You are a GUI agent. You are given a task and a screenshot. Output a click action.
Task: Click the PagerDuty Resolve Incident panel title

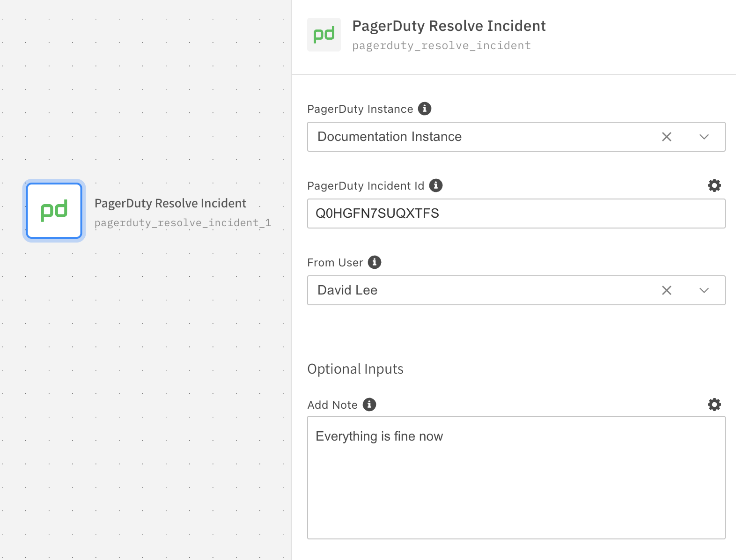coord(449,26)
